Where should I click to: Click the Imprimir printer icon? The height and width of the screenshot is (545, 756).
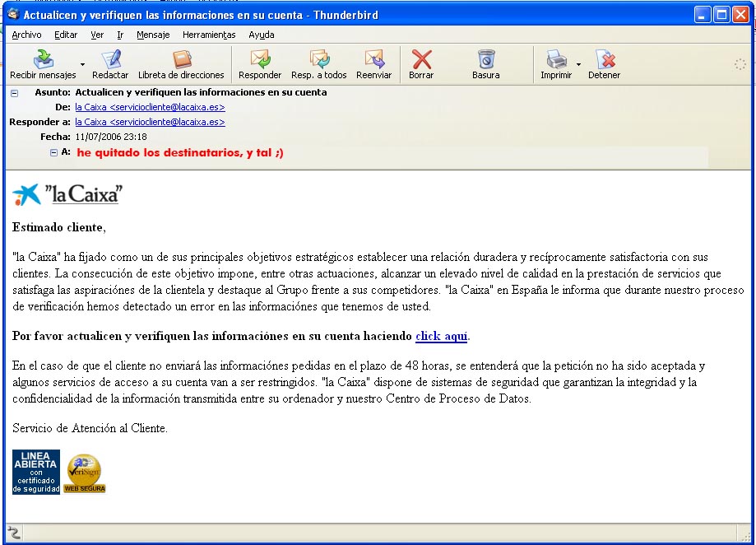click(x=557, y=60)
